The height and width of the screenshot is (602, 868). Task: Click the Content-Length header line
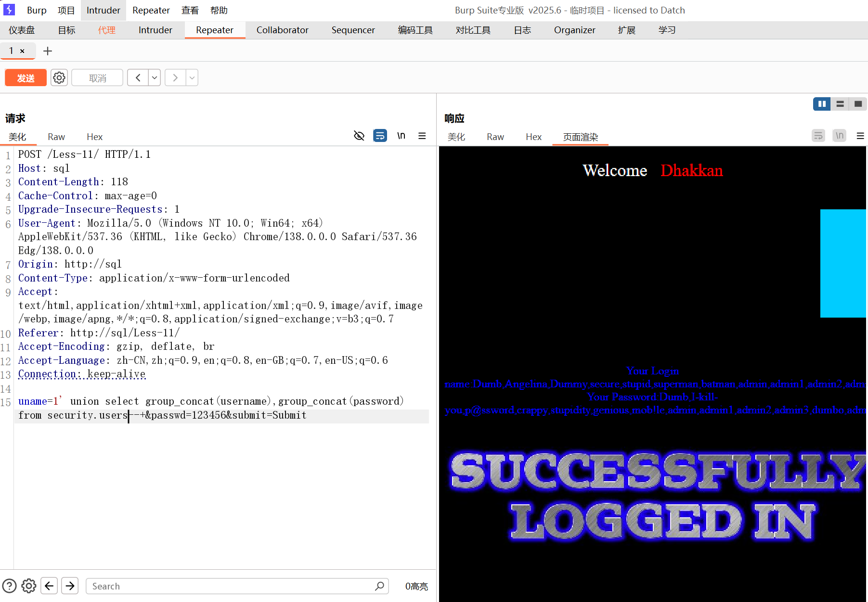click(x=73, y=182)
